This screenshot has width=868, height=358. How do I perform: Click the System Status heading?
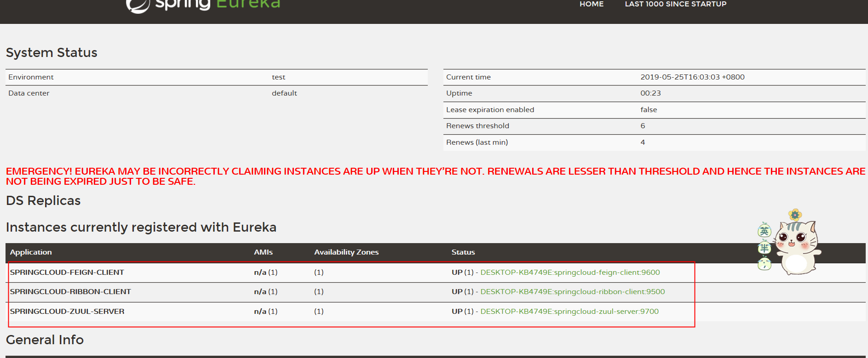pyautogui.click(x=52, y=52)
